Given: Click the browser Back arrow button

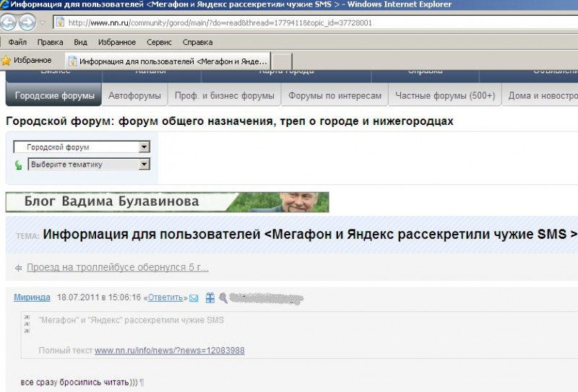Looking at the screenshot, I should point(9,22).
